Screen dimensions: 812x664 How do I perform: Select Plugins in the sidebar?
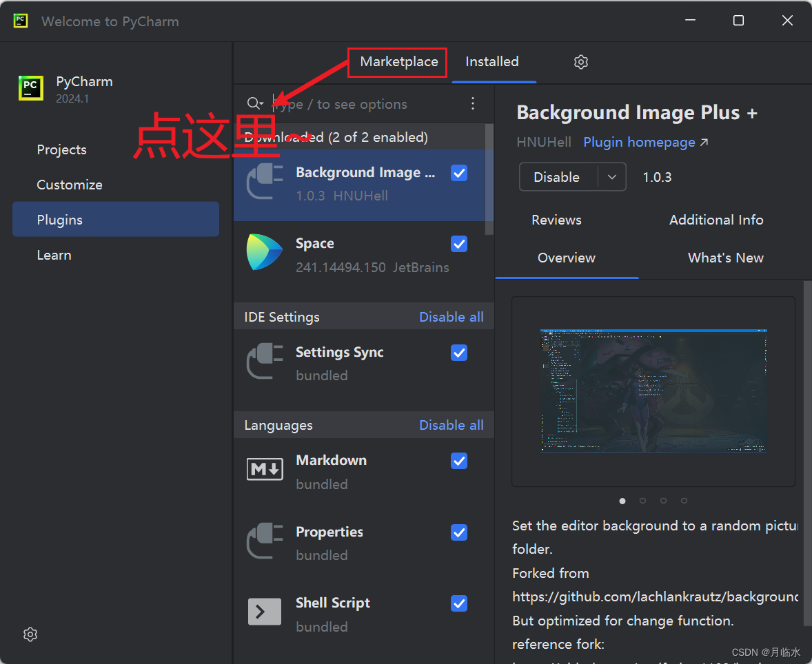click(116, 220)
